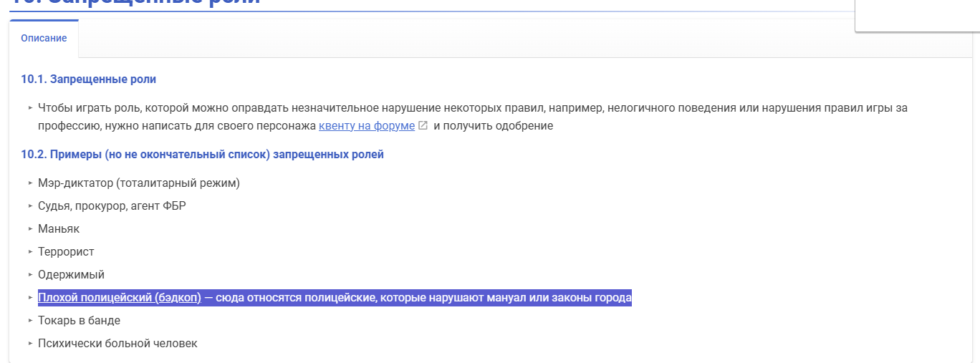Click the "10.2. Примеры" section heading
Viewport: 980px width, 363px height.
coord(202,155)
